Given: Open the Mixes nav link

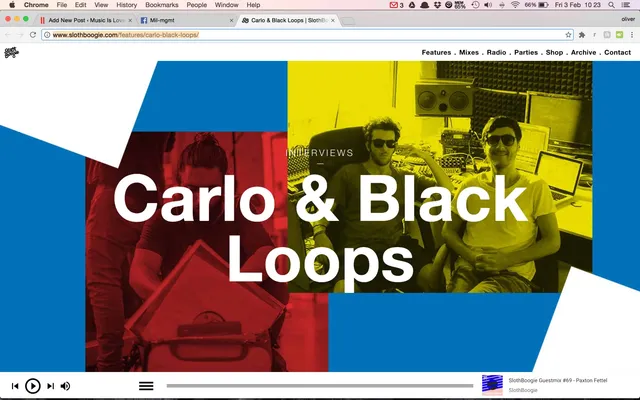Looking at the screenshot, I should pyautogui.click(x=469, y=52).
